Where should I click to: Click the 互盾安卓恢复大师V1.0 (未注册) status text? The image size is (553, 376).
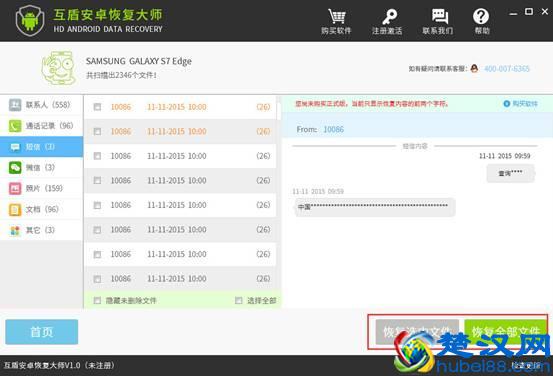(59, 365)
